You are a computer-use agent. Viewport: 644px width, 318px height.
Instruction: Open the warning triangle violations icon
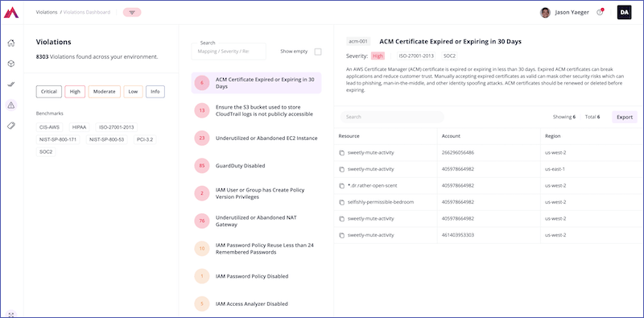tap(11, 105)
